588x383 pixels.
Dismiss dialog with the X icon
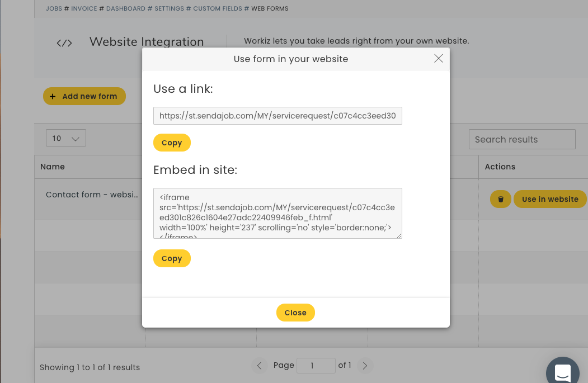(438, 58)
